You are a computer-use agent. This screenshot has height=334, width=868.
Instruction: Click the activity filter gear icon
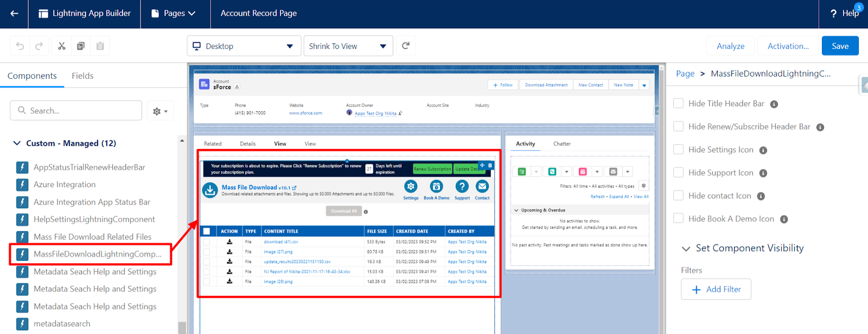tap(644, 185)
